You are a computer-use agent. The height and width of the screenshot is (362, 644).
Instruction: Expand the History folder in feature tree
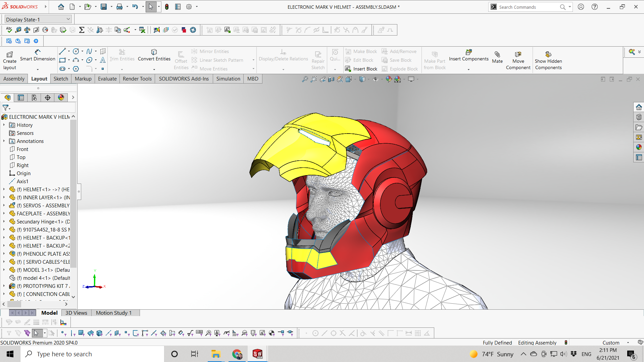[x=4, y=125]
